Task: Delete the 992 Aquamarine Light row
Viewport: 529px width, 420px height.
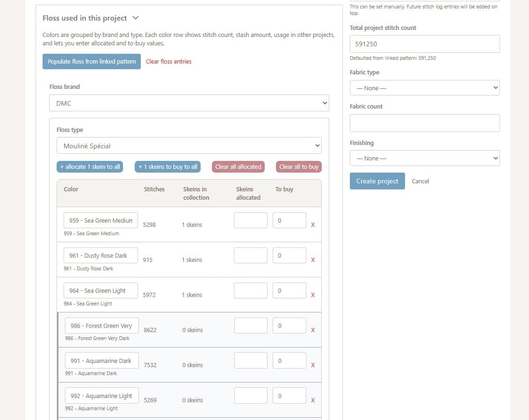Action: point(313,400)
